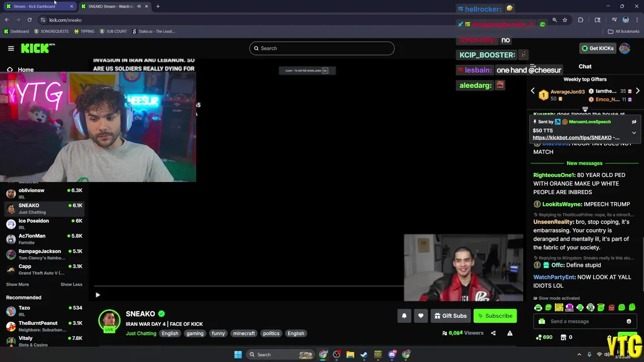Viewport: 644px width, 362px height.
Task: Pick the red angry face emote
Action: [x=611, y=307]
